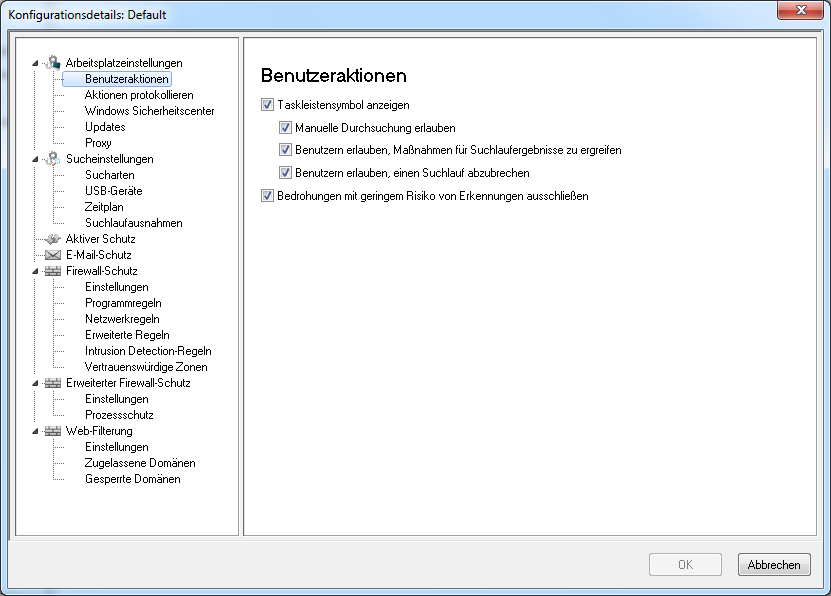
Task: Click the E-Mail-Schutz envelope icon
Action: [x=52, y=255]
